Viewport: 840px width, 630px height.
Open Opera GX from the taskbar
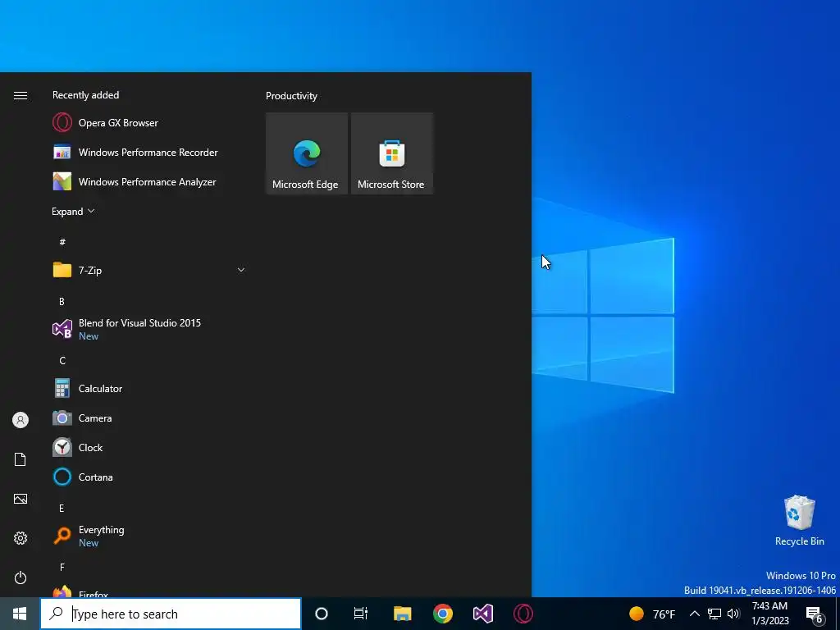523,614
